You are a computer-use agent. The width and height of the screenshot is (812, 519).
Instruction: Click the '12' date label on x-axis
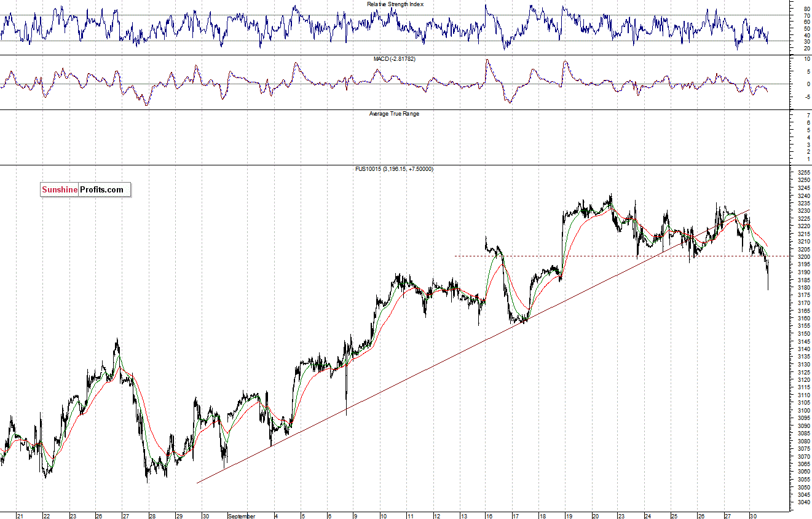(x=436, y=516)
